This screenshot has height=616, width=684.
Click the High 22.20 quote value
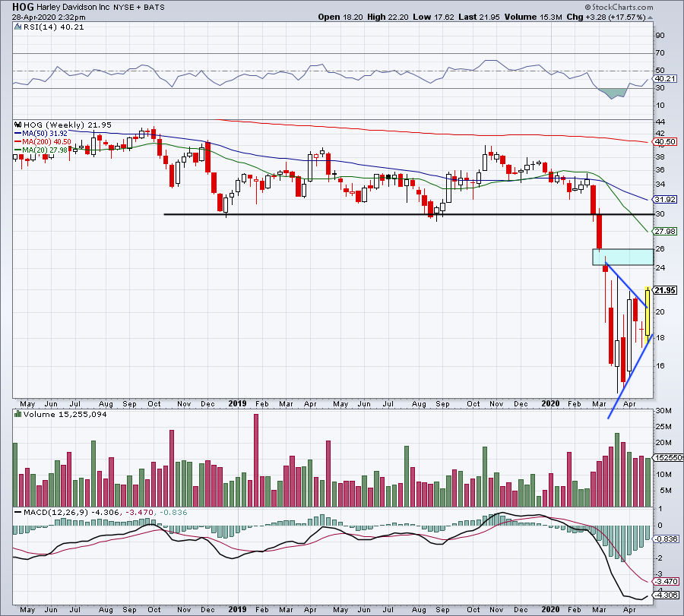pyautogui.click(x=388, y=17)
